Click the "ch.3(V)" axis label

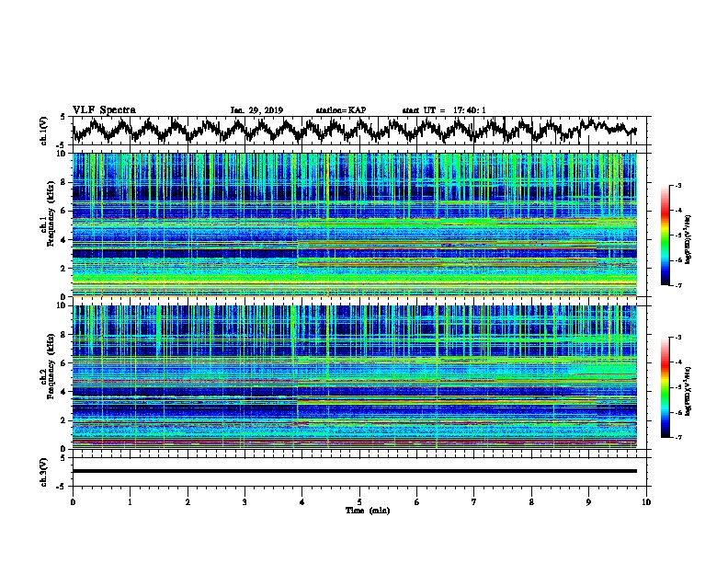pyautogui.click(x=44, y=472)
